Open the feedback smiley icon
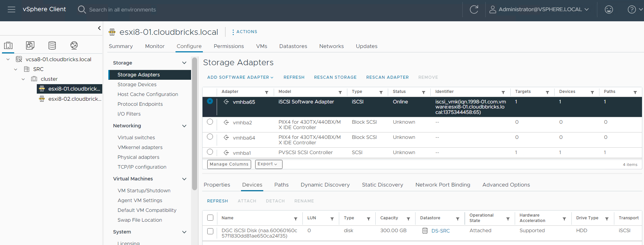 (x=609, y=9)
